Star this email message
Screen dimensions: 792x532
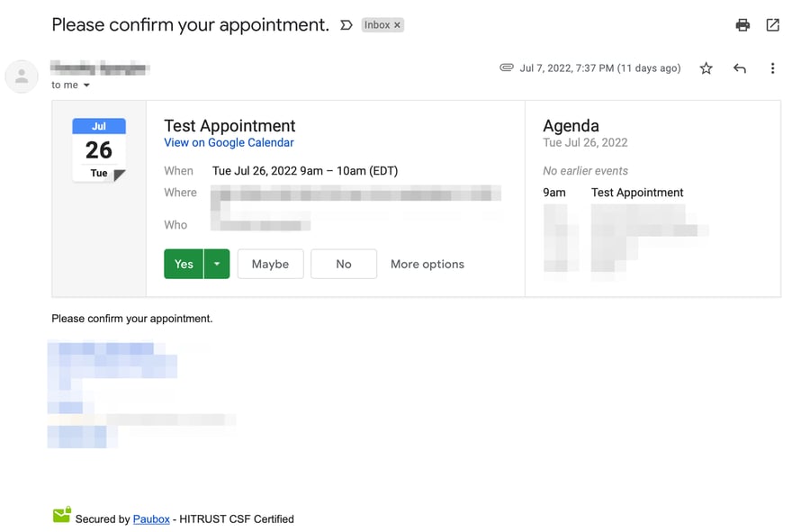coord(706,68)
